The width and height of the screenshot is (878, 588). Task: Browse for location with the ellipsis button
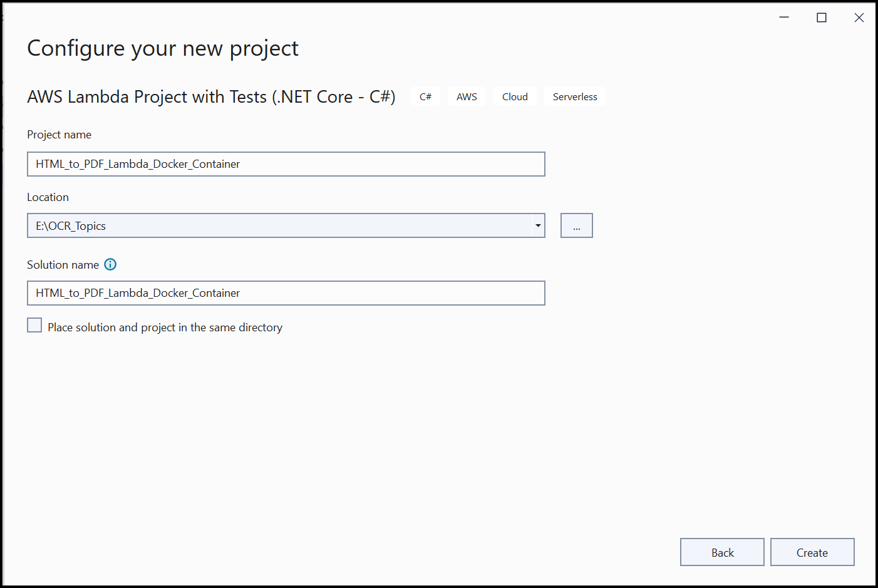pyautogui.click(x=576, y=225)
